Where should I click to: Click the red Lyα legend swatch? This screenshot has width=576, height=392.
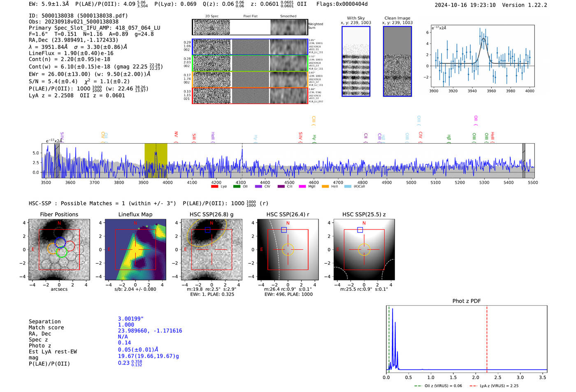pos(214,187)
